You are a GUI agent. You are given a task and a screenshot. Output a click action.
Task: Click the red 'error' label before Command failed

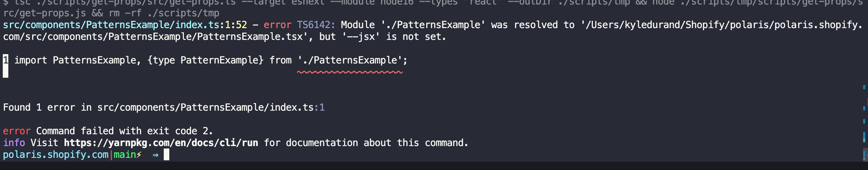[x=17, y=131]
